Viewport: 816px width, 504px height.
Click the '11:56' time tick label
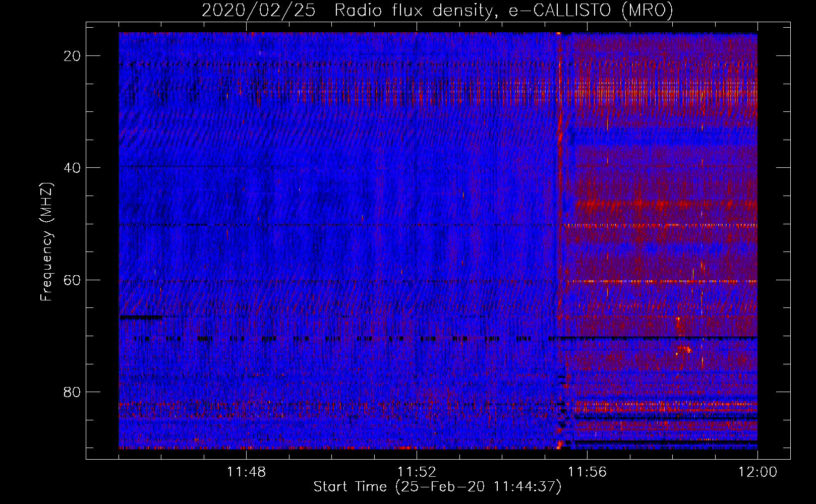[587, 472]
